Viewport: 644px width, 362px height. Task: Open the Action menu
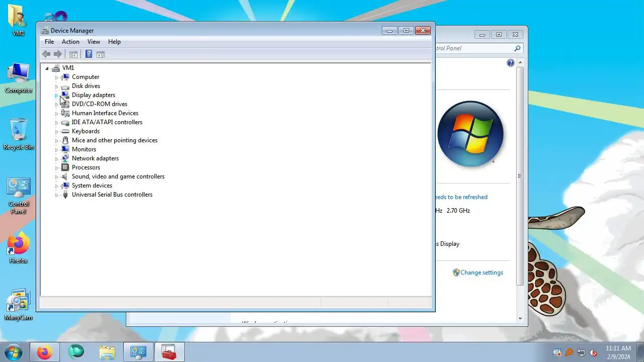[70, 42]
